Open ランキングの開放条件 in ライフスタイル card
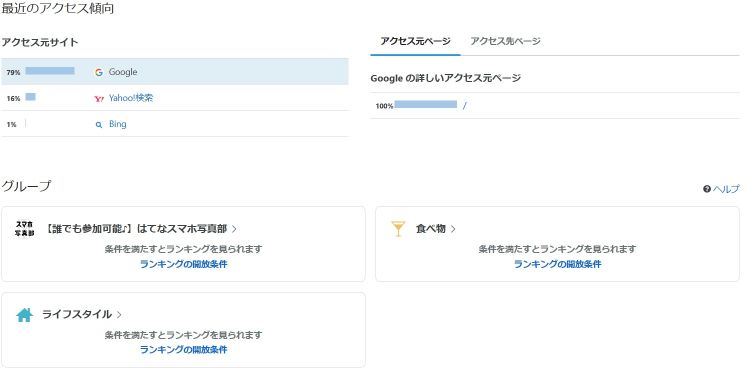Image resolution: width=753 pixels, height=374 pixels. point(183,350)
